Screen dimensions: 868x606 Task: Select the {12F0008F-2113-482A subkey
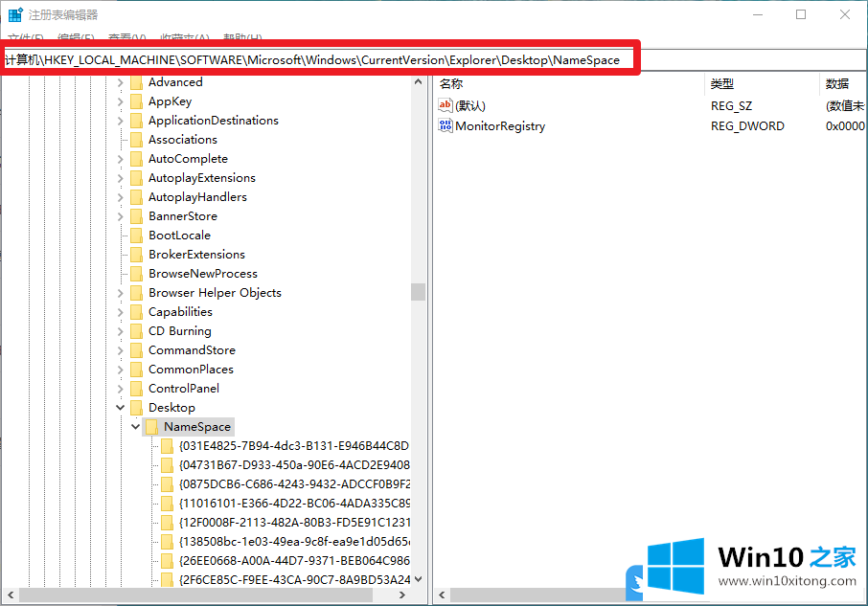pyautogui.click(x=294, y=523)
